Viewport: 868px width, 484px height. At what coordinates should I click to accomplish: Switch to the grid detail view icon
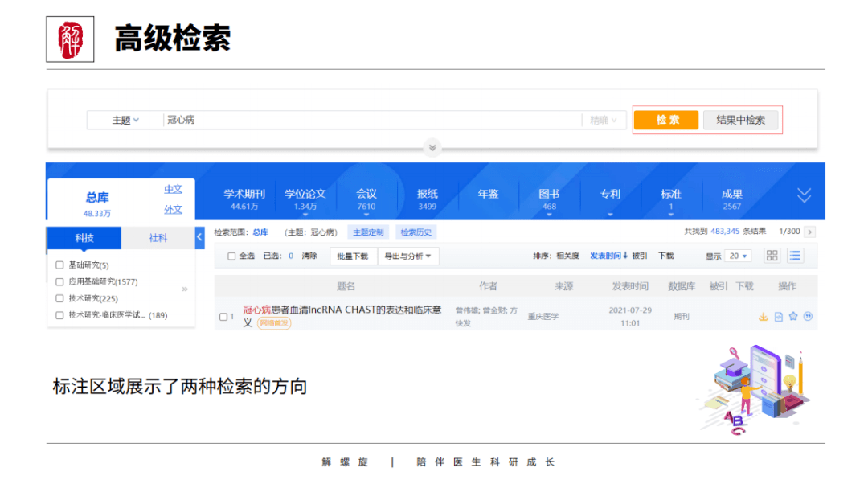(x=772, y=256)
